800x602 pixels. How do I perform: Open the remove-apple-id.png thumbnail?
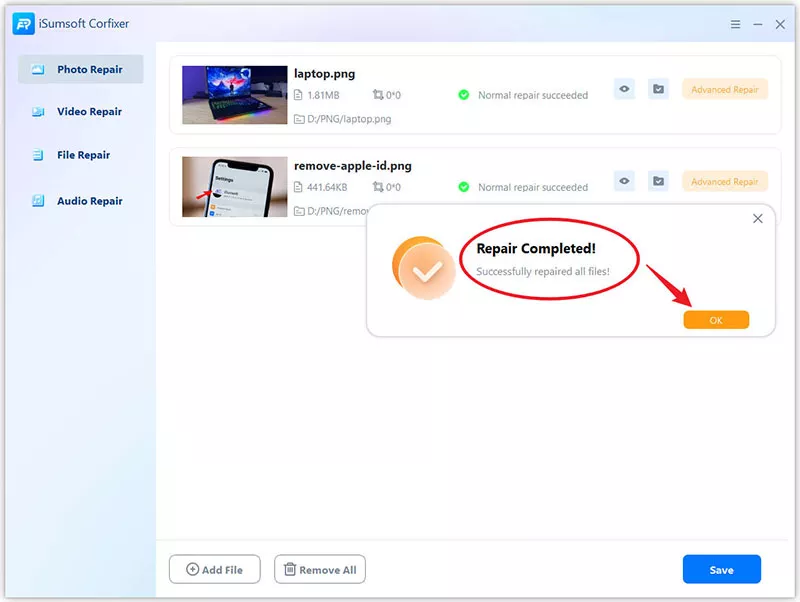pos(235,187)
